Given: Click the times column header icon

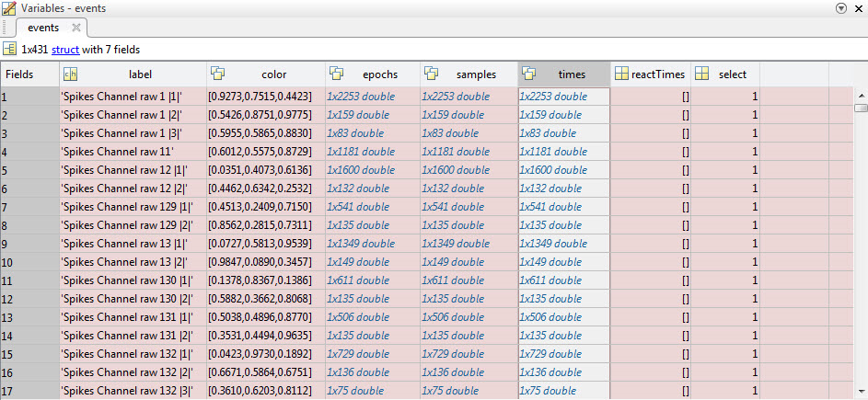Looking at the screenshot, I should [x=528, y=74].
